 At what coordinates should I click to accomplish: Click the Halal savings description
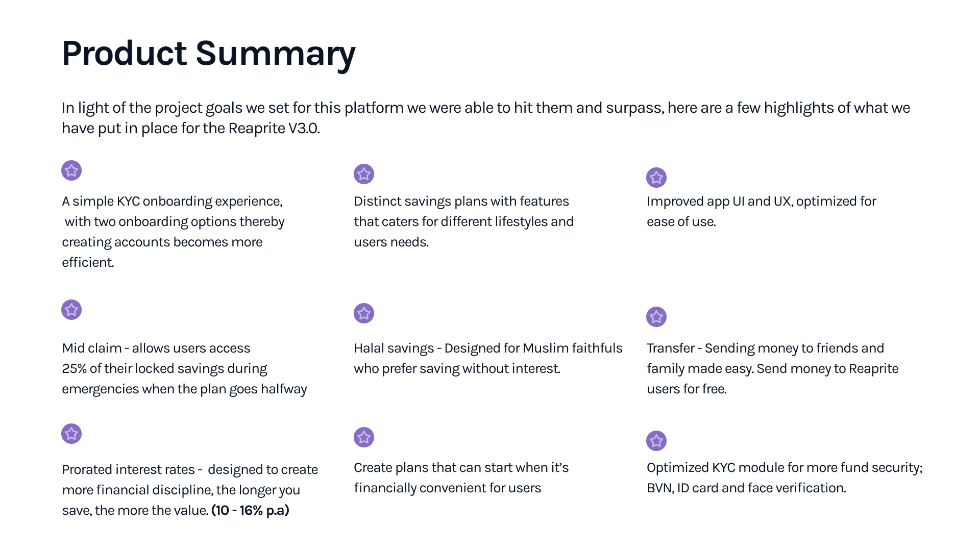(x=487, y=358)
